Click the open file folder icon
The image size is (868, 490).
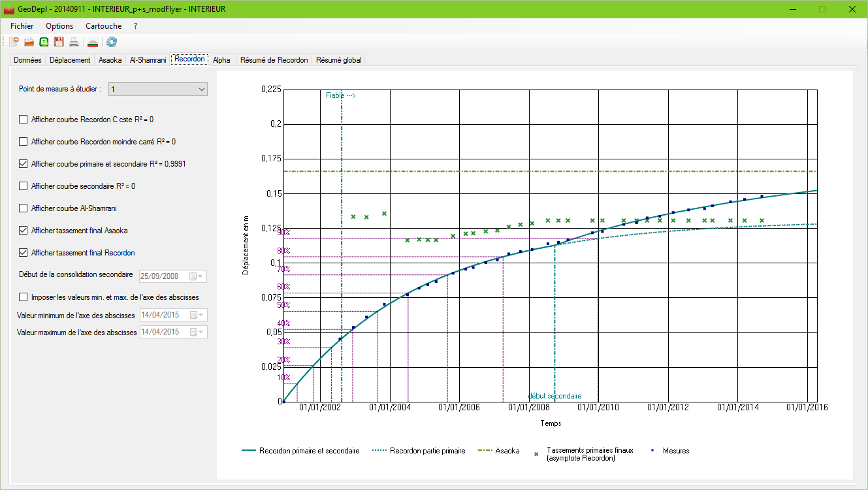coord(29,42)
